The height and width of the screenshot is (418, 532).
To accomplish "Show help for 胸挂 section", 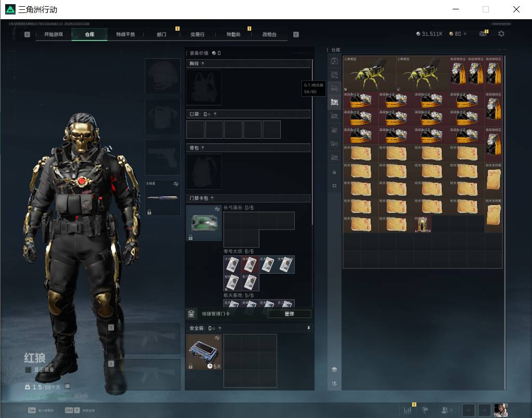I will click(202, 63).
